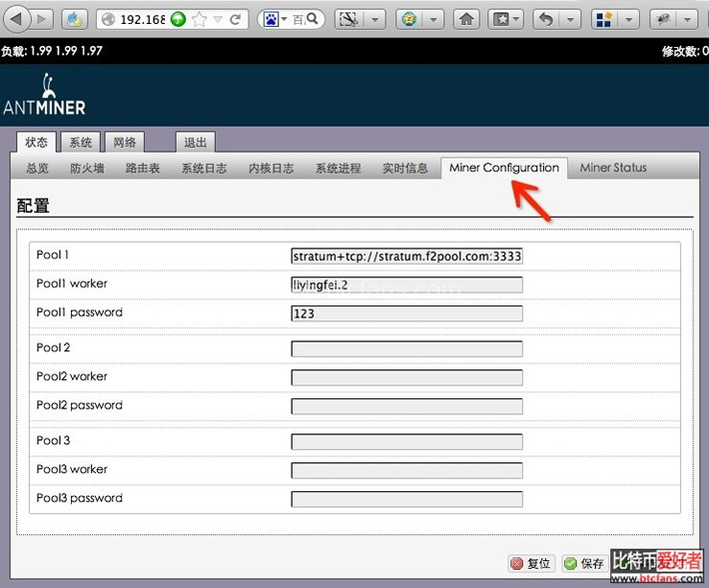
Task: Click the browser forward arrow
Action: (42, 19)
